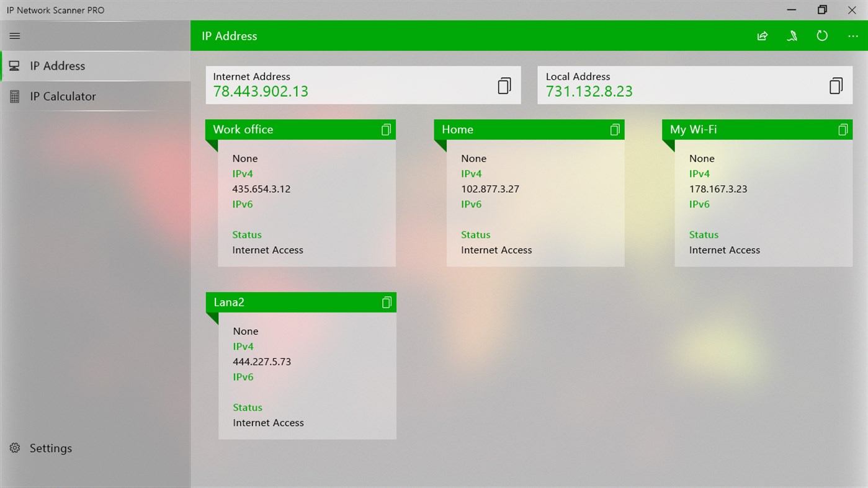This screenshot has height=488, width=868.
Task: Click the Share icon in the toolbar
Action: tap(762, 35)
